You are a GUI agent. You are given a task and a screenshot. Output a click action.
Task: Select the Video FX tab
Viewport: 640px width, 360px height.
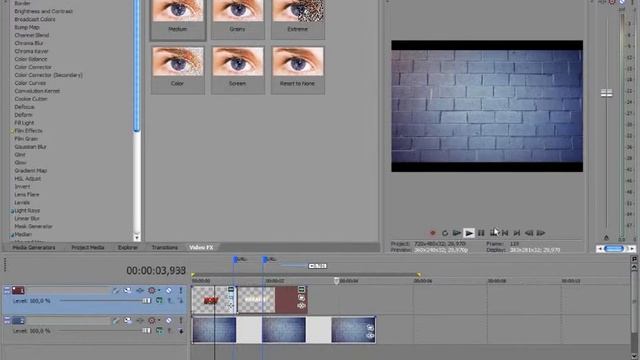tap(201, 247)
